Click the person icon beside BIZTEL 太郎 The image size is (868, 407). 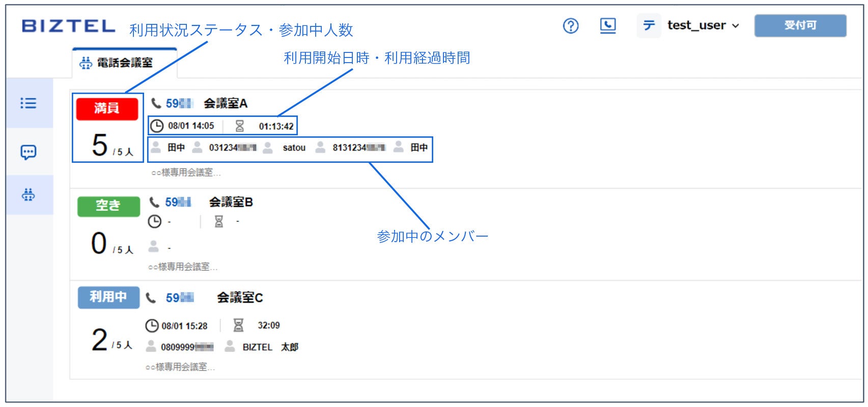pos(230,346)
